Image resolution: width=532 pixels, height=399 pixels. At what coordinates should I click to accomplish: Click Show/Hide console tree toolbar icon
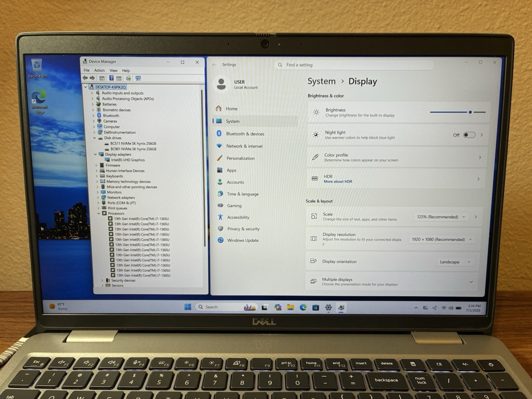click(x=102, y=78)
